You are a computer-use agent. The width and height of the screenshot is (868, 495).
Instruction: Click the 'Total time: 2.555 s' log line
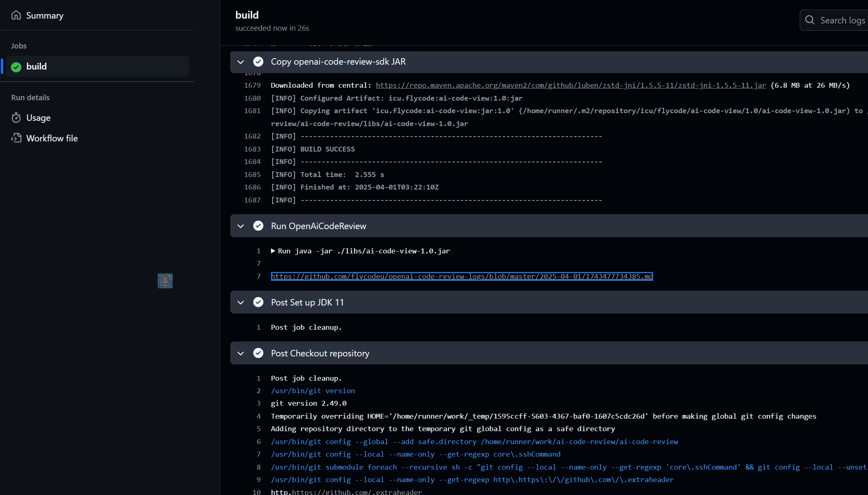click(328, 175)
